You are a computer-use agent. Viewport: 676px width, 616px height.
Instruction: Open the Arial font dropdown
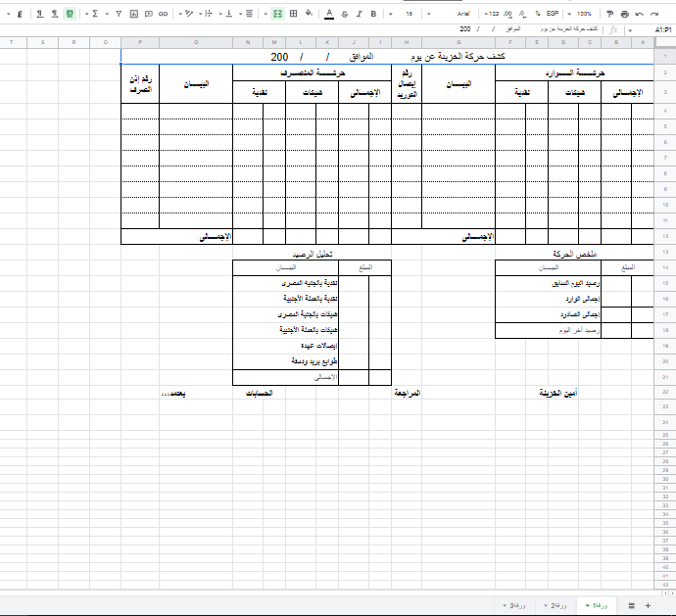click(x=462, y=15)
